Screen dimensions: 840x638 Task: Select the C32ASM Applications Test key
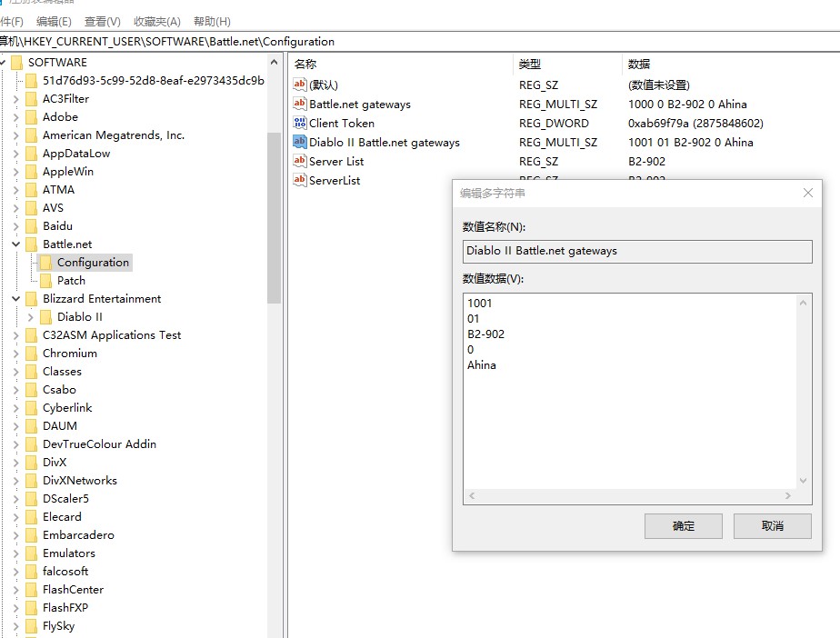[112, 335]
